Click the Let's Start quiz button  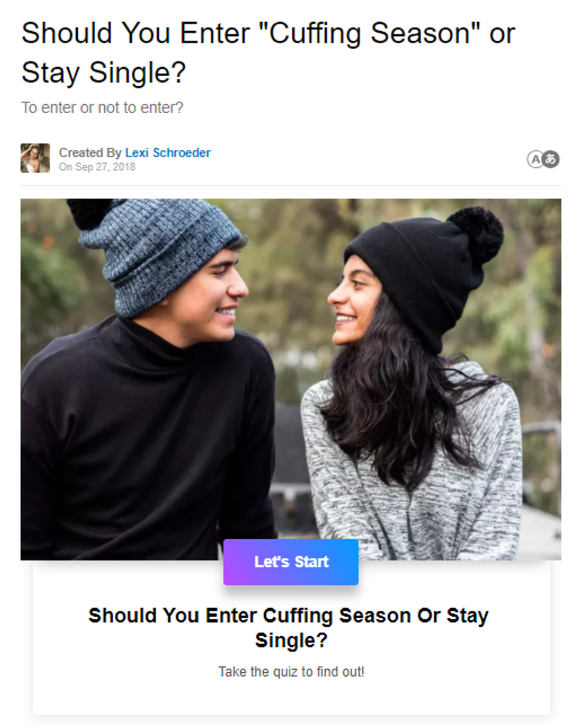pyautogui.click(x=291, y=561)
